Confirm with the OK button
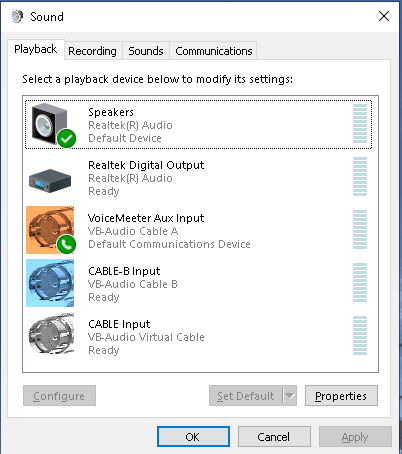 (193, 437)
